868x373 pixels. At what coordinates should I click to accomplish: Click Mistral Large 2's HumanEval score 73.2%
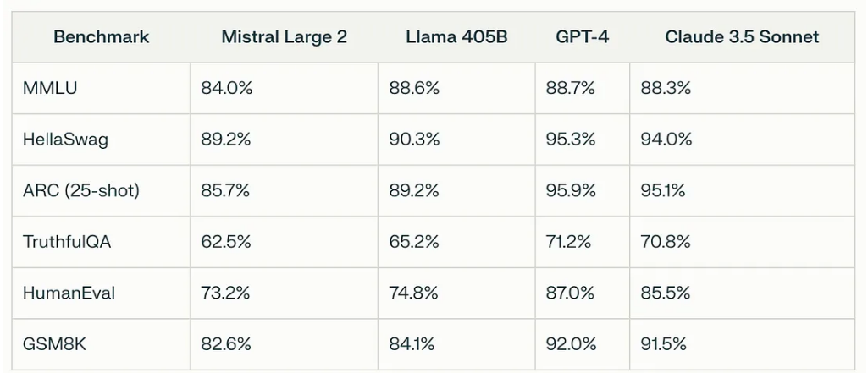pos(226,293)
